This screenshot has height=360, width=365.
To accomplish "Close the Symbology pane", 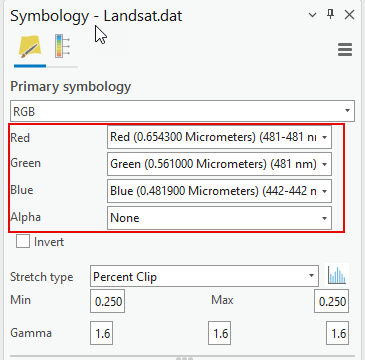I will point(349,15).
